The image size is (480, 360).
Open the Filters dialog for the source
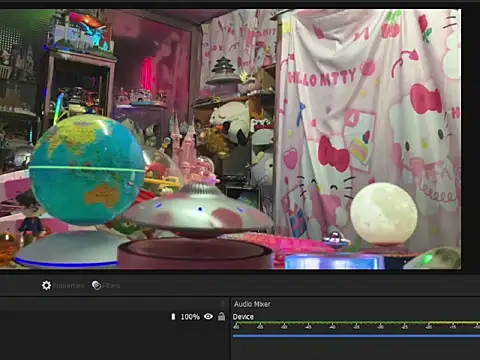point(106,286)
